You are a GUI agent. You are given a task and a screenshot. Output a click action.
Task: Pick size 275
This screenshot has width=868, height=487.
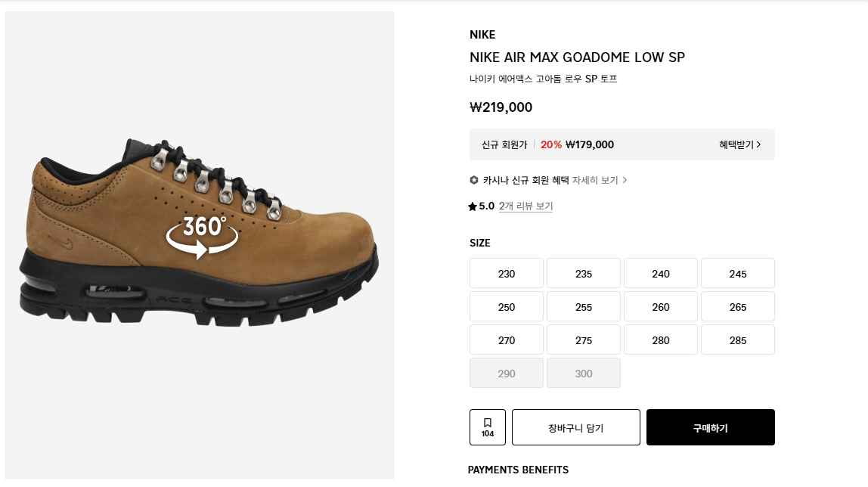[x=584, y=340]
